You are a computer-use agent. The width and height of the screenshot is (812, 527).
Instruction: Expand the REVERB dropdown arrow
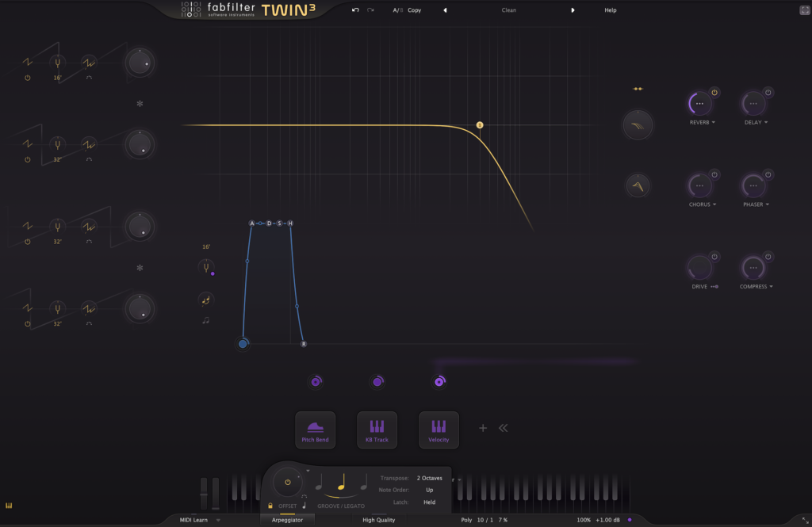[714, 123]
